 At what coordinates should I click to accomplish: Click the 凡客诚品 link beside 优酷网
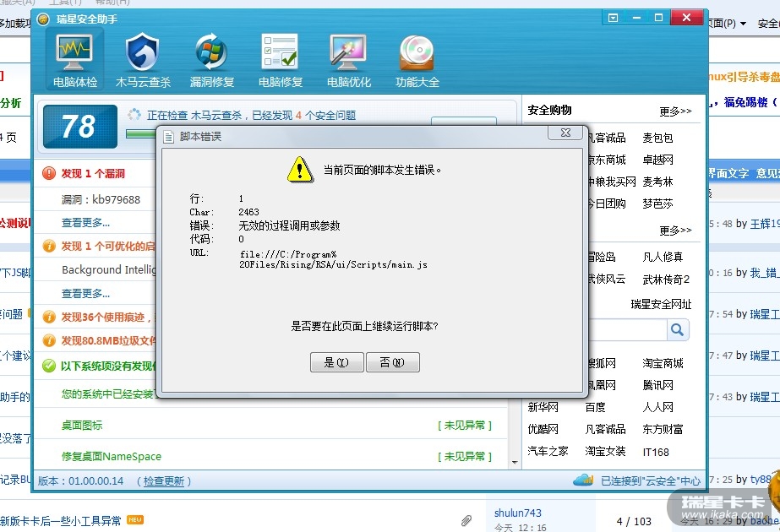pos(605,429)
